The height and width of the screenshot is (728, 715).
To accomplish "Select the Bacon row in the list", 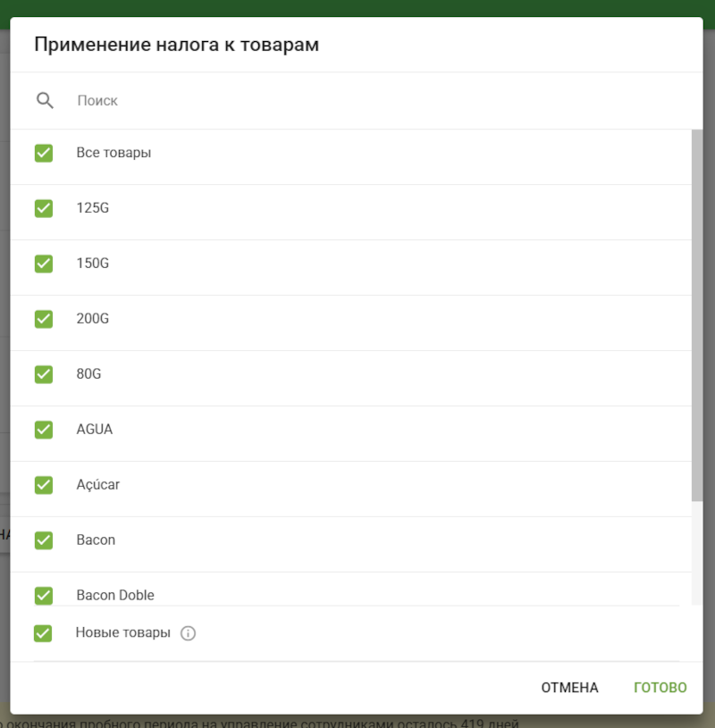I will [268, 540].
